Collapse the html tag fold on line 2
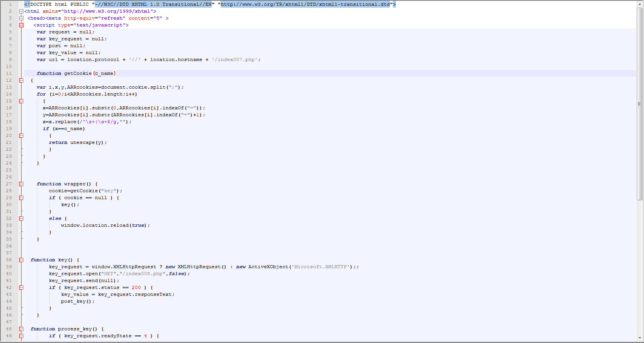The image size is (644, 343). click(x=22, y=12)
